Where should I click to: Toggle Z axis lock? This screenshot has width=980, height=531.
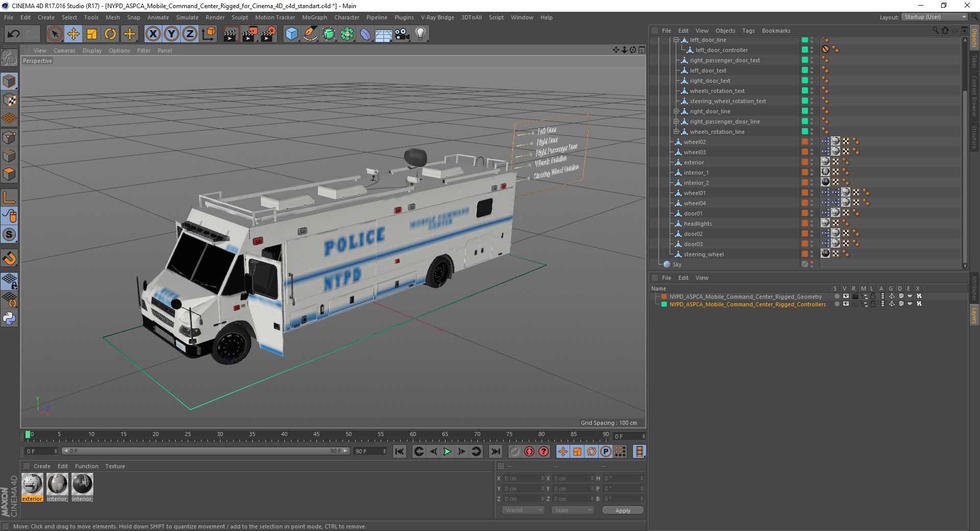point(190,34)
